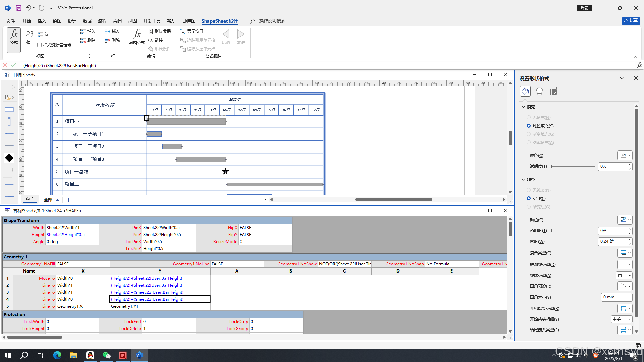This screenshot has width=644, height=362.
Task: Select the black diamond shape in the stencil
Action: (x=9, y=158)
